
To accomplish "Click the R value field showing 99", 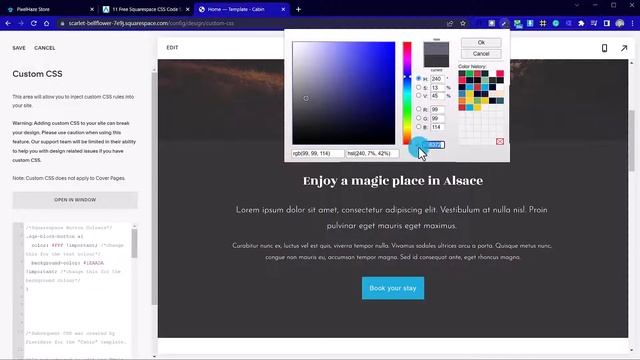I will 437,109.
